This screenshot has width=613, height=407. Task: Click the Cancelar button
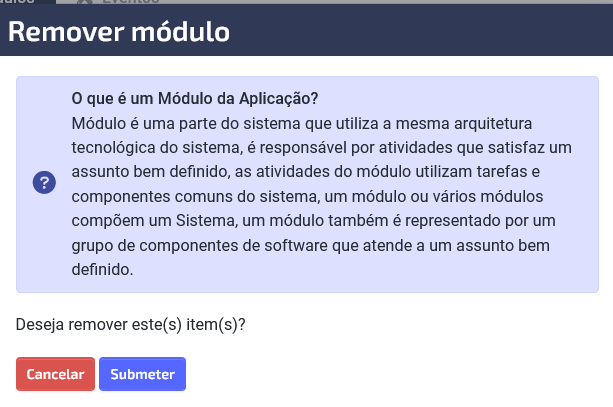point(56,374)
